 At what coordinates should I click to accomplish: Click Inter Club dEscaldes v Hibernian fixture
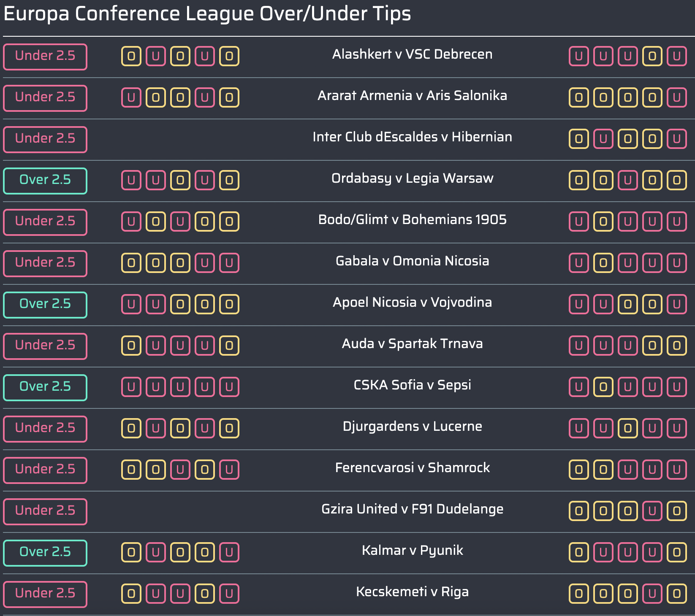click(412, 137)
